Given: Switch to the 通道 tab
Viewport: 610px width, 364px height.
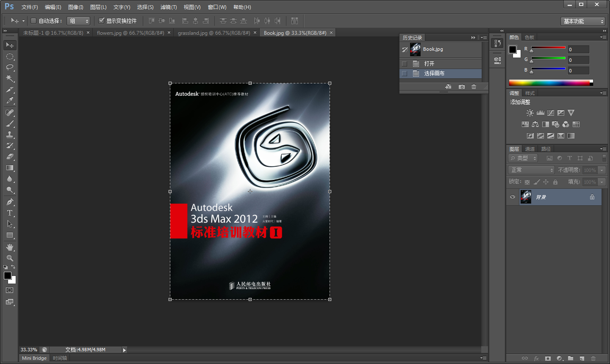Looking at the screenshot, I should point(530,149).
